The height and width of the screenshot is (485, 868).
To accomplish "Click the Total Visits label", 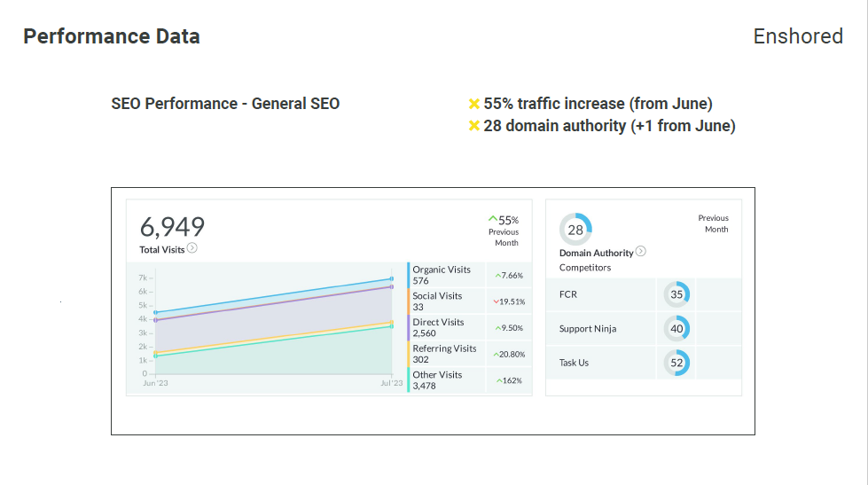I will 161,250.
